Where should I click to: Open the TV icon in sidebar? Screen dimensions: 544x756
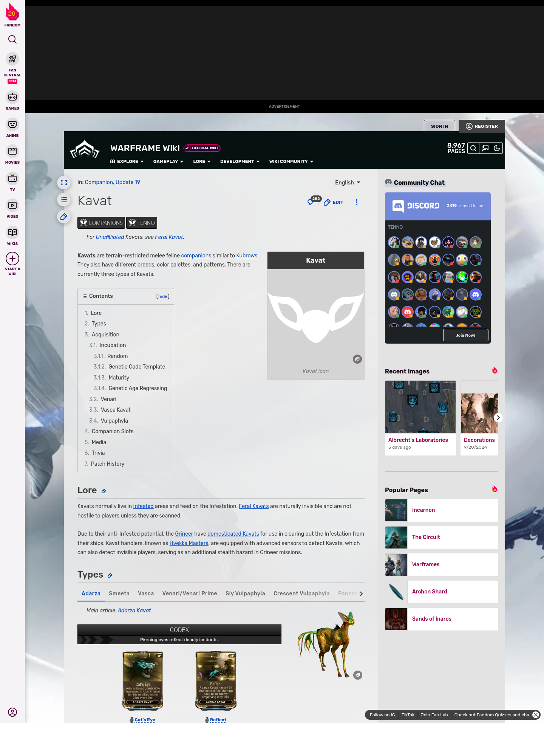pos(12,178)
